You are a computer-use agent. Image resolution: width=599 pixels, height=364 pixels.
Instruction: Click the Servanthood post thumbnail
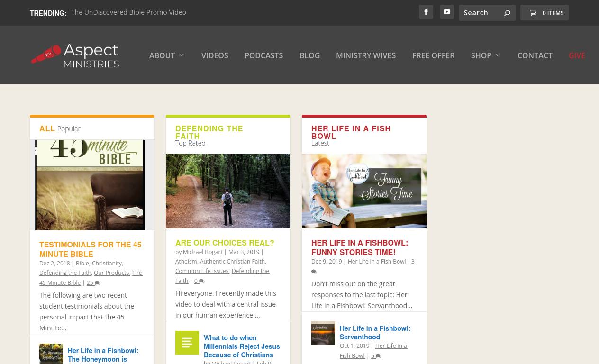(x=323, y=333)
